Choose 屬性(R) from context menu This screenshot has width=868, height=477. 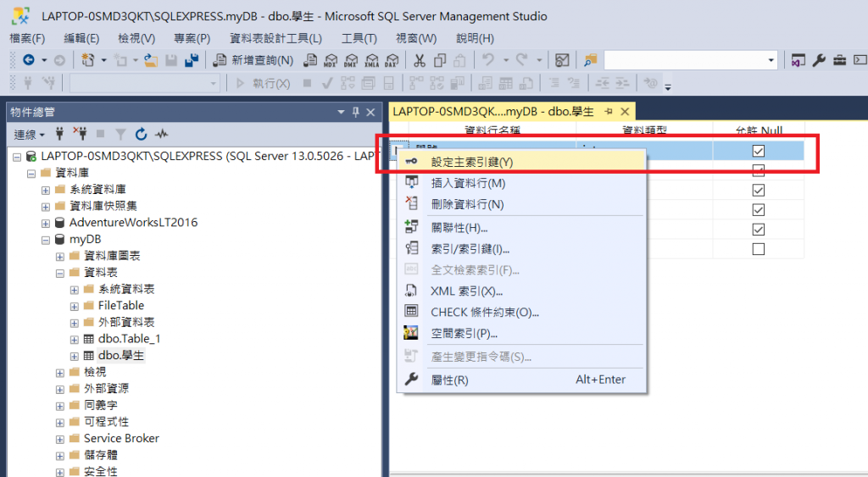[521, 380]
